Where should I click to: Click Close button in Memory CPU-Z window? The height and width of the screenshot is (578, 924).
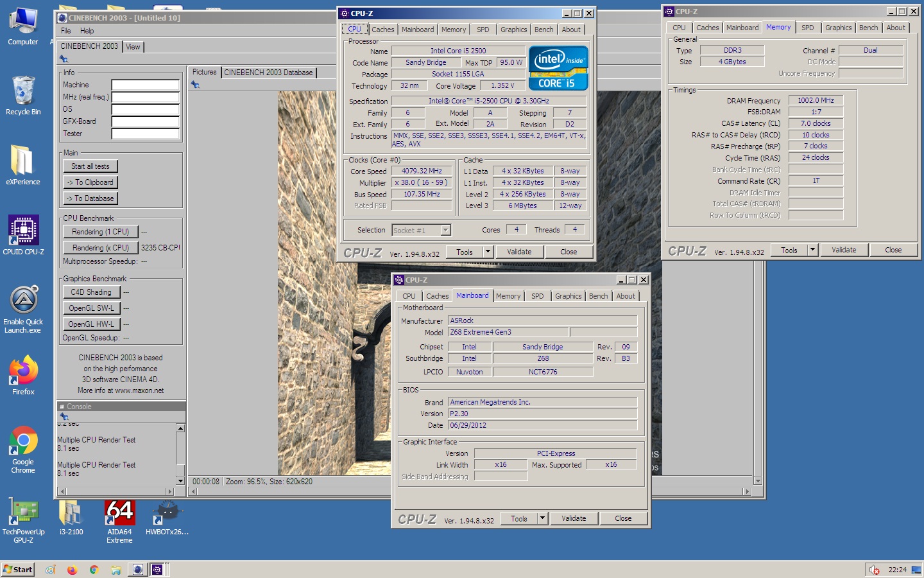893,250
